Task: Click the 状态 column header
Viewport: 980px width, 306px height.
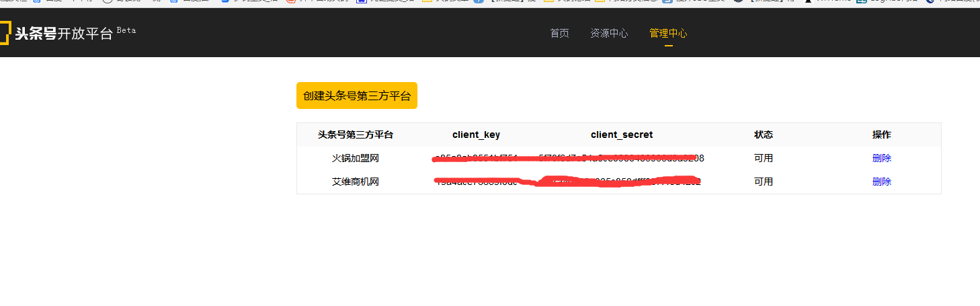Action: 764,135
